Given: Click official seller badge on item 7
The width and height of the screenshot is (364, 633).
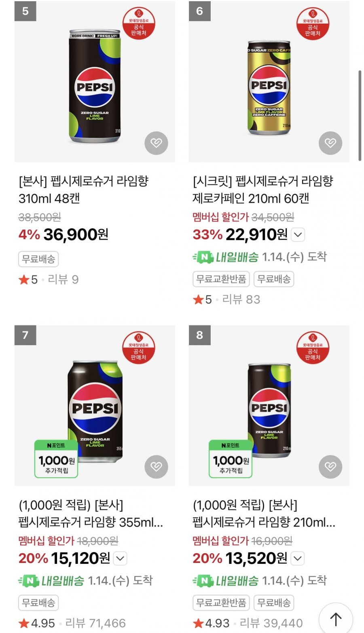Looking at the screenshot, I should 139,348.
